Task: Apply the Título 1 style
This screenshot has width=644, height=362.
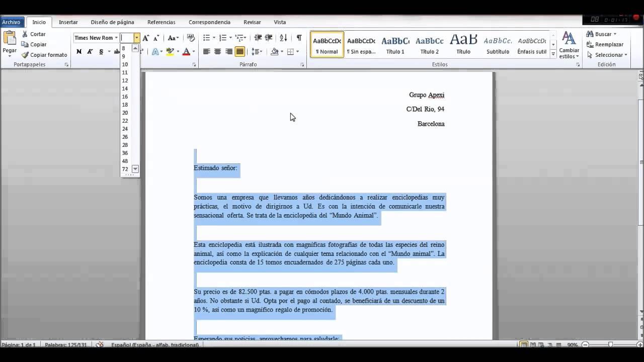Action: click(x=395, y=44)
